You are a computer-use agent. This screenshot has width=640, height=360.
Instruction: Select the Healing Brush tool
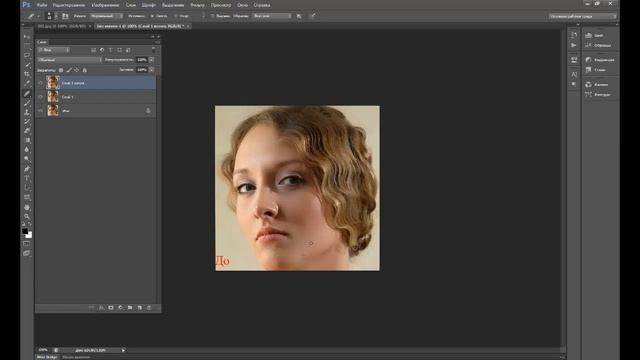pyautogui.click(x=27, y=93)
